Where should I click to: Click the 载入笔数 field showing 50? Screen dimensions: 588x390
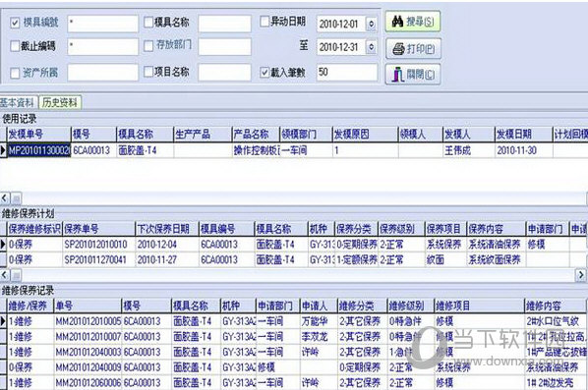tap(347, 72)
